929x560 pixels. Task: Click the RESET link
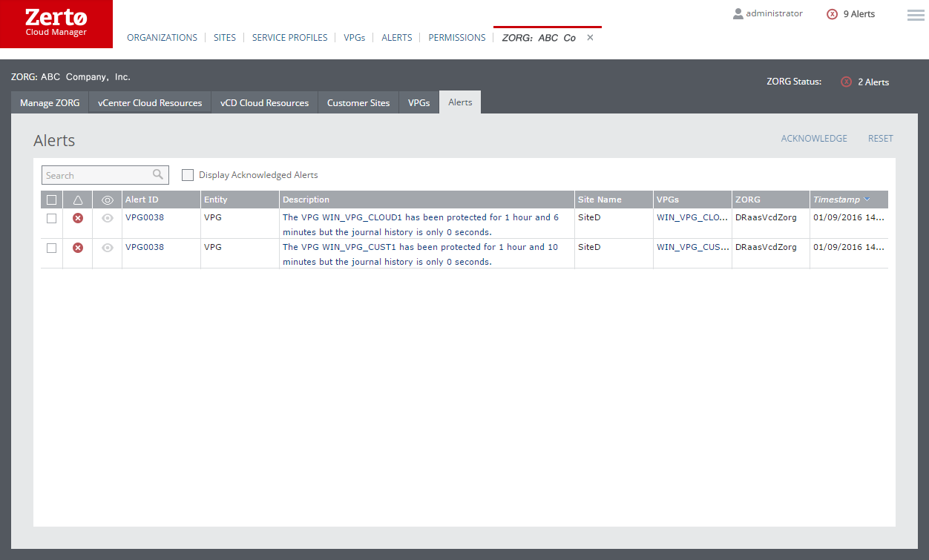881,139
